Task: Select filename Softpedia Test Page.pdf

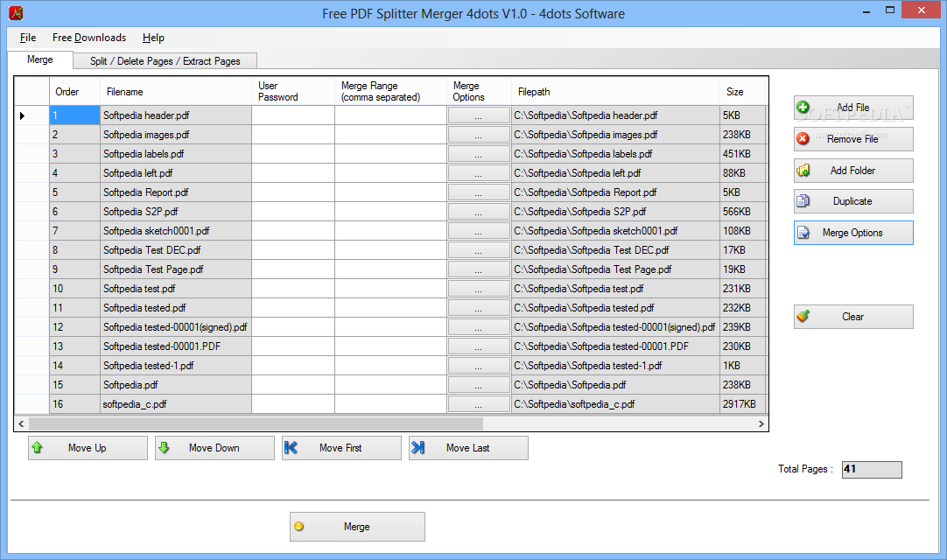Action: click(x=176, y=269)
